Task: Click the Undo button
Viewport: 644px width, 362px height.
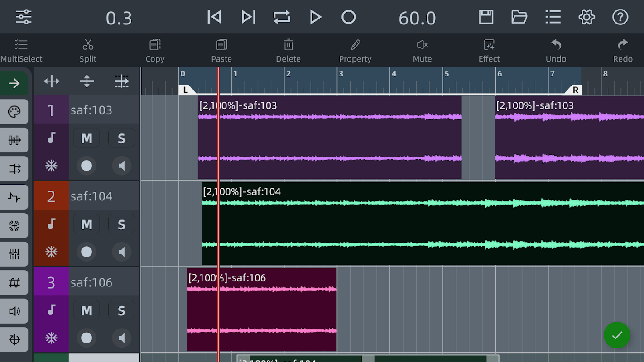Action: (x=556, y=50)
